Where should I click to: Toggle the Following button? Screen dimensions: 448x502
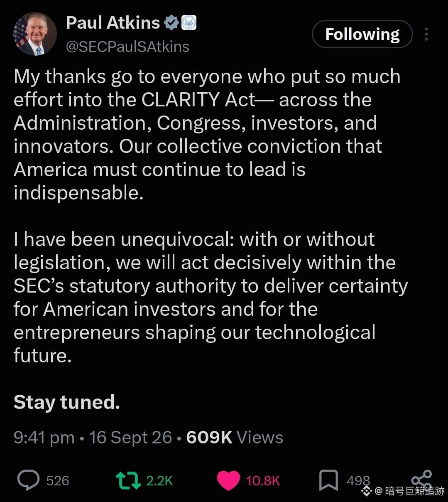click(362, 34)
